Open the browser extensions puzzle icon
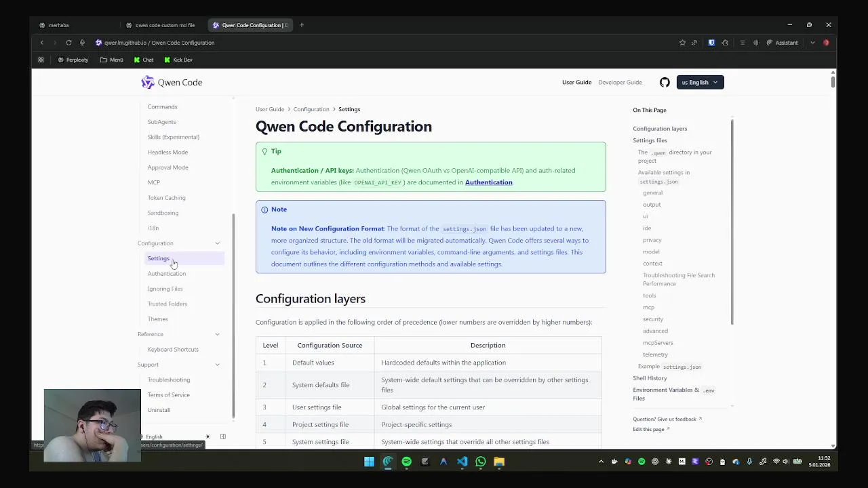 [725, 43]
